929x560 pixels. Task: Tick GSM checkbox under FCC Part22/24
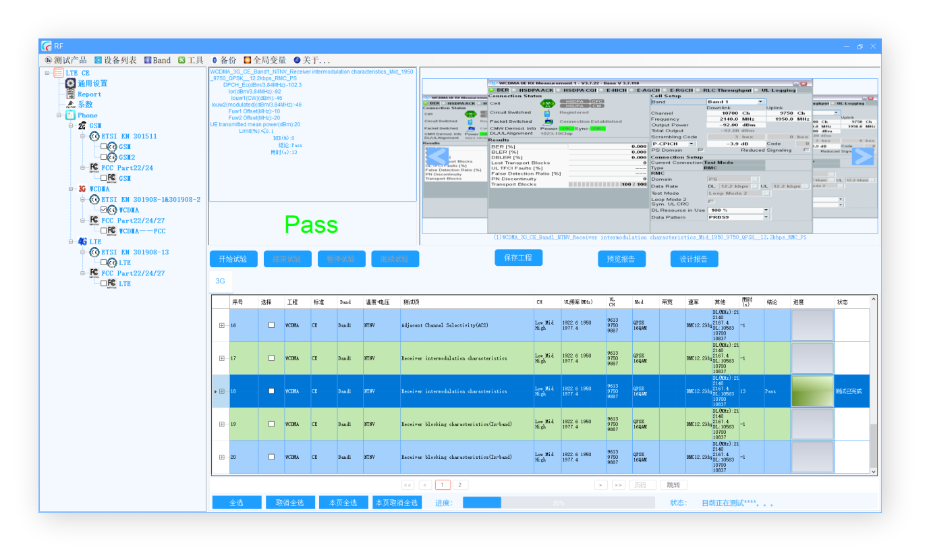coord(104,178)
